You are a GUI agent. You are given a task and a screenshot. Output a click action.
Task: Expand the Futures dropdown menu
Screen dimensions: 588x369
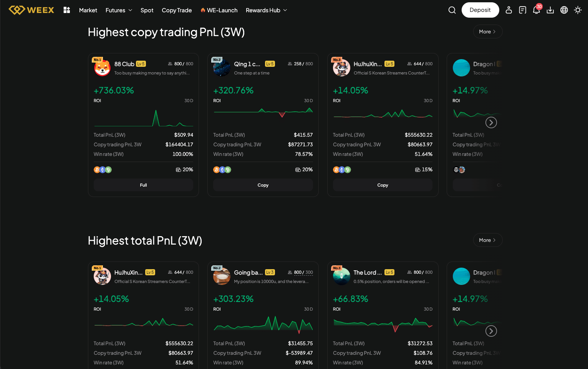pyautogui.click(x=119, y=10)
